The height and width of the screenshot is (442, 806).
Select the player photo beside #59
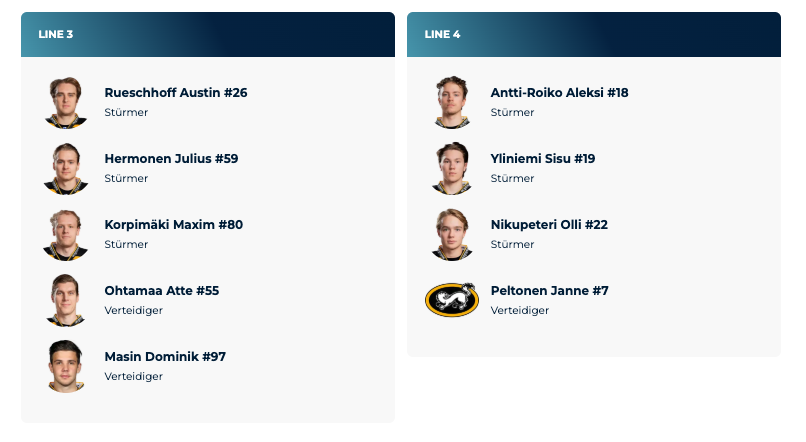click(65, 168)
